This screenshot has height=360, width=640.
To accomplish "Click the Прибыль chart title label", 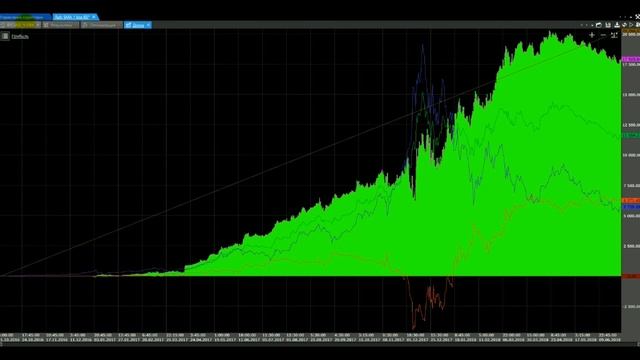I will click(x=20, y=36).
